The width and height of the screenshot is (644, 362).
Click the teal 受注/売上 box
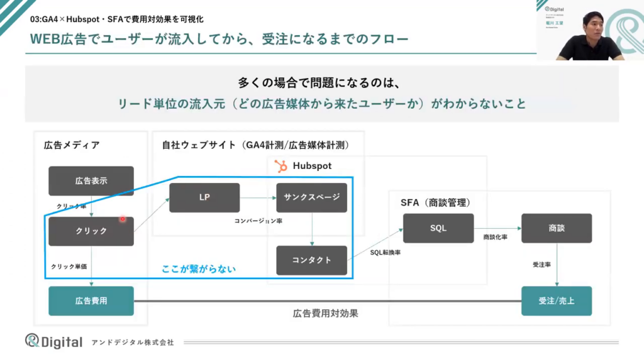click(556, 300)
